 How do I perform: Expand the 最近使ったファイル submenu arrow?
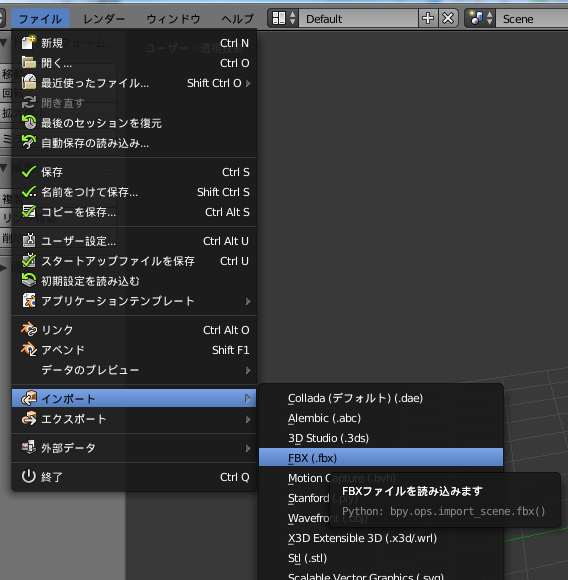click(x=248, y=83)
